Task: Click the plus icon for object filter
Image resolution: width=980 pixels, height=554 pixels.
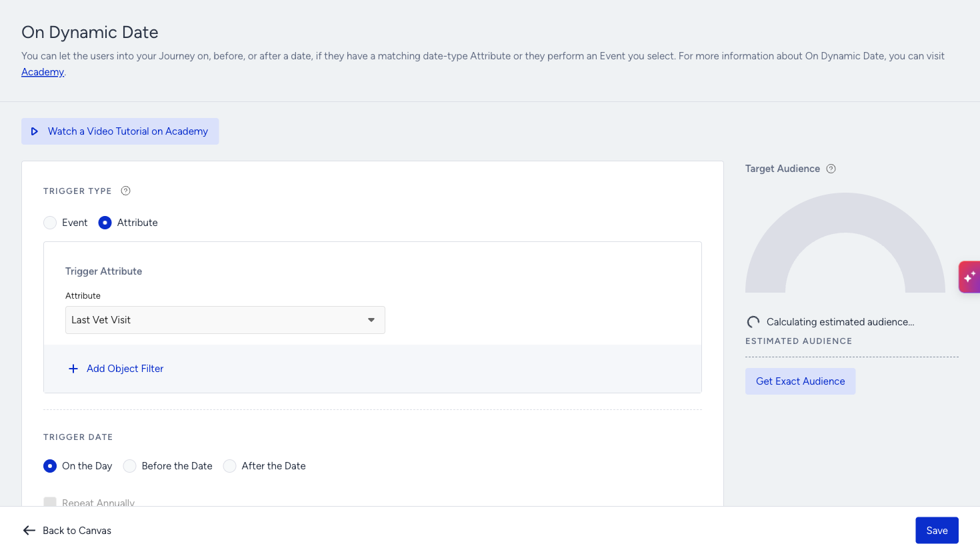Action: point(73,369)
